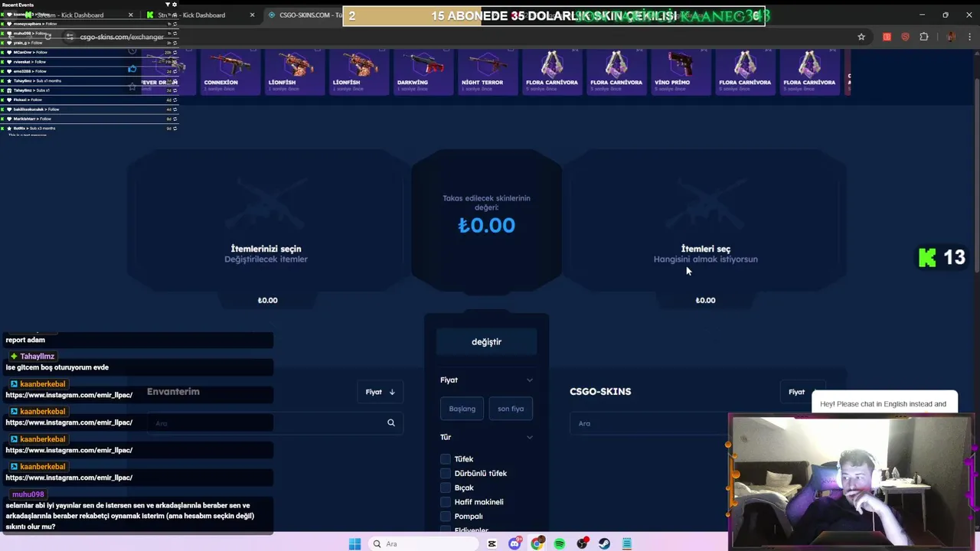The width and height of the screenshot is (980, 551).
Task: Open Steam from the taskbar
Action: pyautogui.click(x=605, y=544)
